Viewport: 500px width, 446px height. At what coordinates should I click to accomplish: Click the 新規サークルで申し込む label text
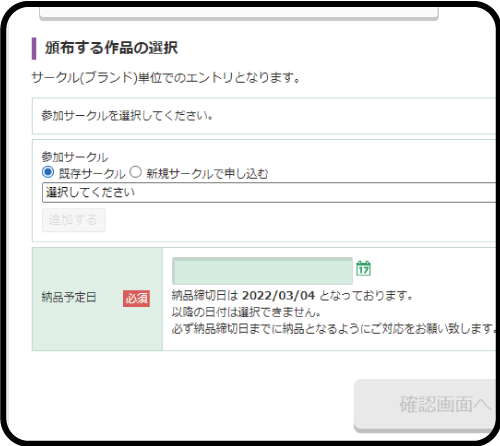coord(207,174)
